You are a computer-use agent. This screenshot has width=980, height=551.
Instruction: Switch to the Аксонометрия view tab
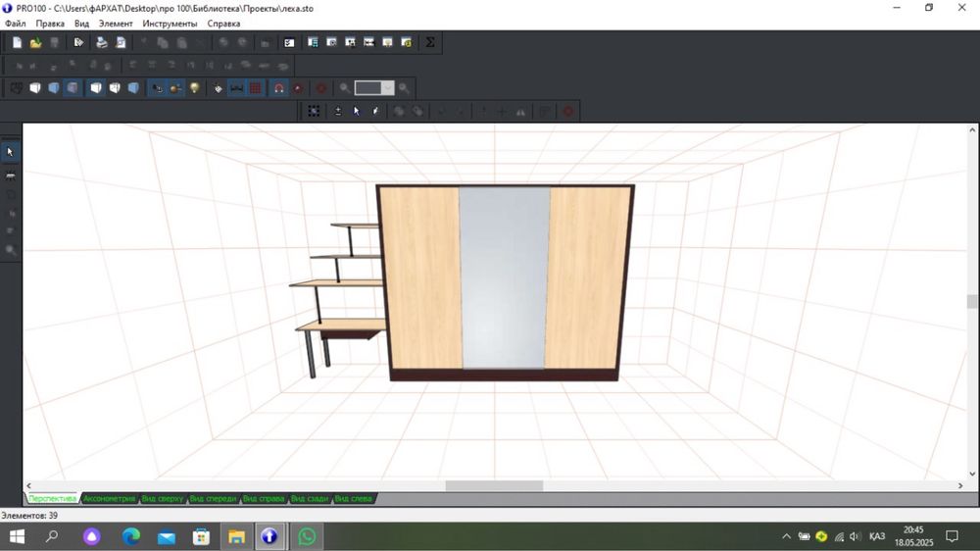[109, 499]
